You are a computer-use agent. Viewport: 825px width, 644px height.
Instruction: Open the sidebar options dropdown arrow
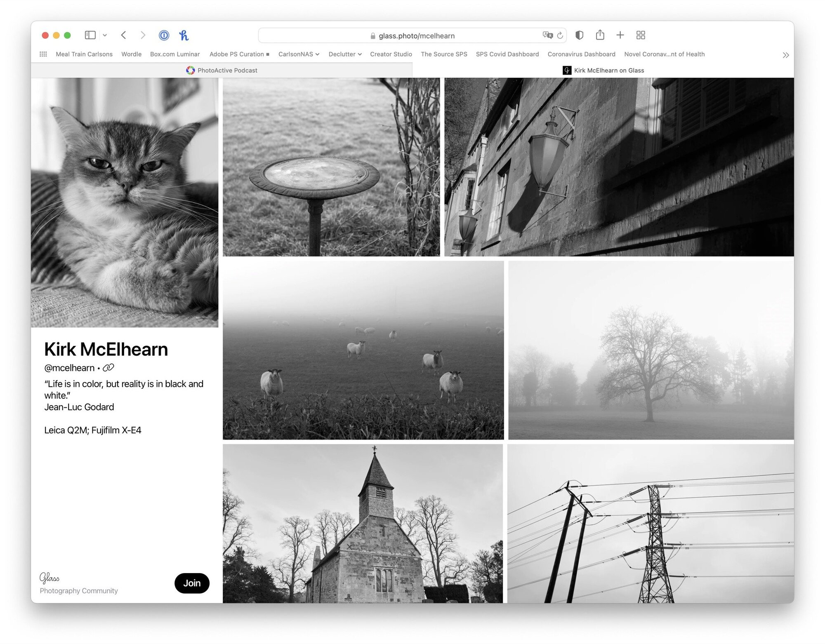(x=105, y=35)
